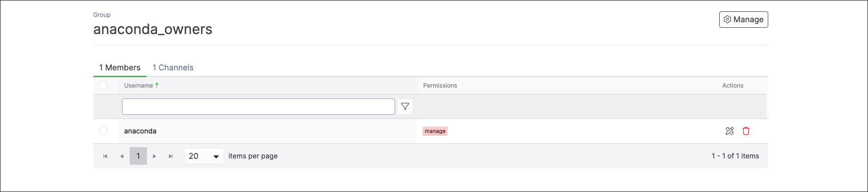Go to the first page using the pager icon
This screenshot has height=192, width=868.
(105, 156)
